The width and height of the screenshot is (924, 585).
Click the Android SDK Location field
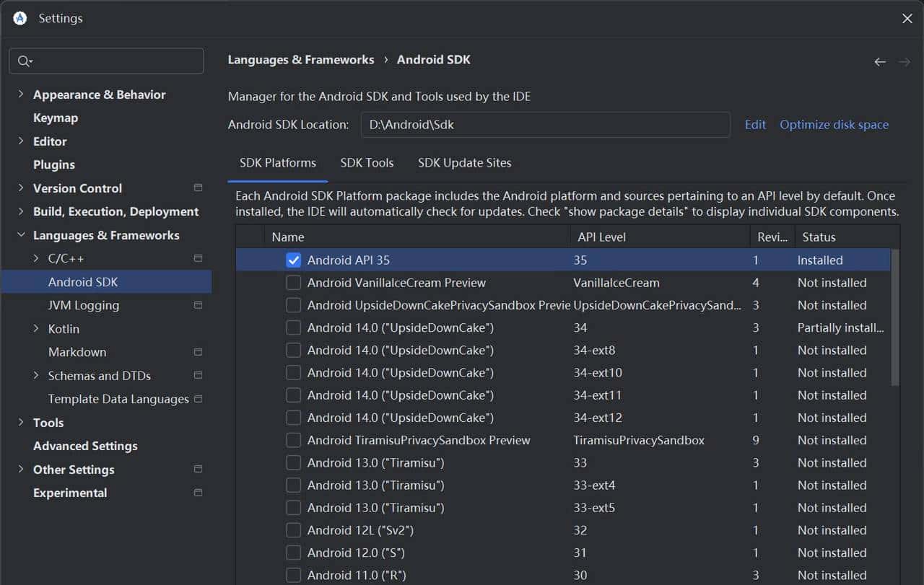point(545,125)
